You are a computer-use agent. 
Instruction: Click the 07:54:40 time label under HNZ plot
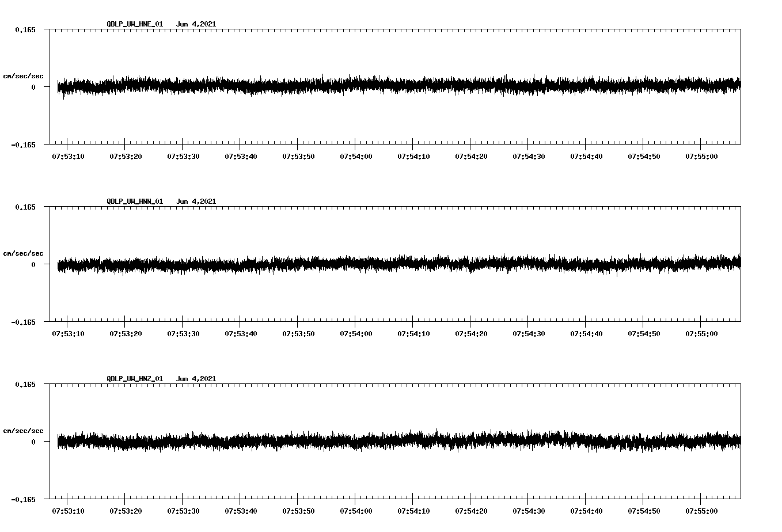586,511
